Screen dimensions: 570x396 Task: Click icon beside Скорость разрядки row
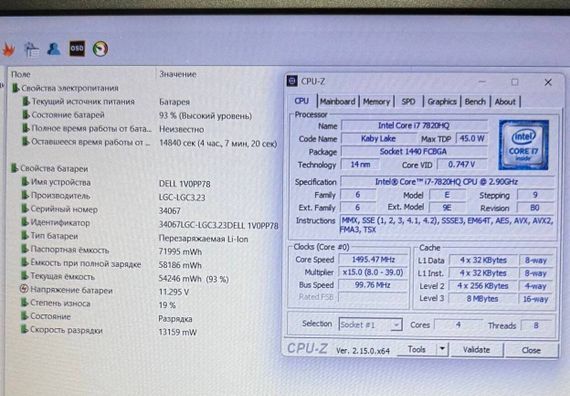[x=25, y=329]
